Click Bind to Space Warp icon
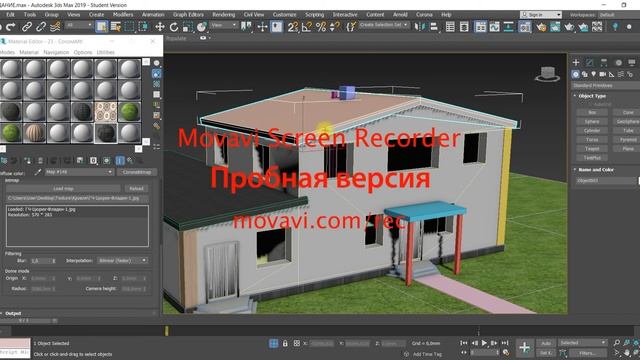This screenshot has width=640, height=360. [55, 27]
